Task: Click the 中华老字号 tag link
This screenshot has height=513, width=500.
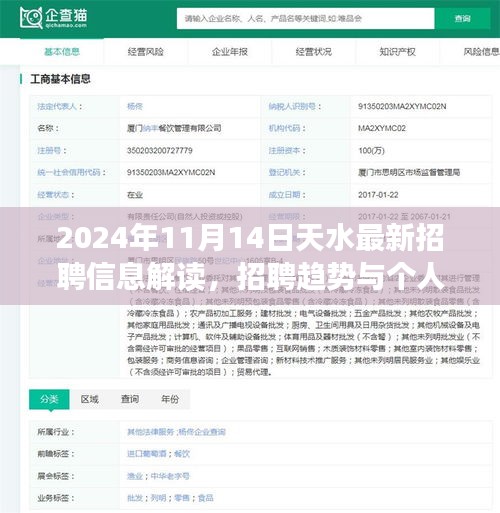Action: pyautogui.click(x=170, y=476)
